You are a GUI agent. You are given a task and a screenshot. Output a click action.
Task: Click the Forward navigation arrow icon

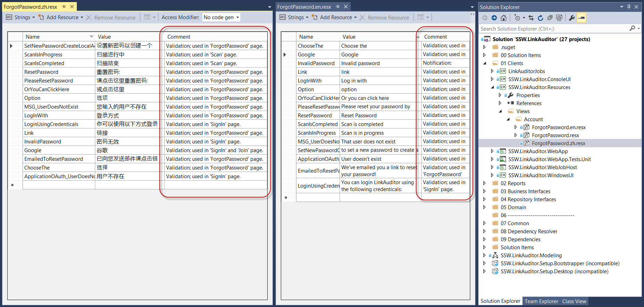pos(494,18)
